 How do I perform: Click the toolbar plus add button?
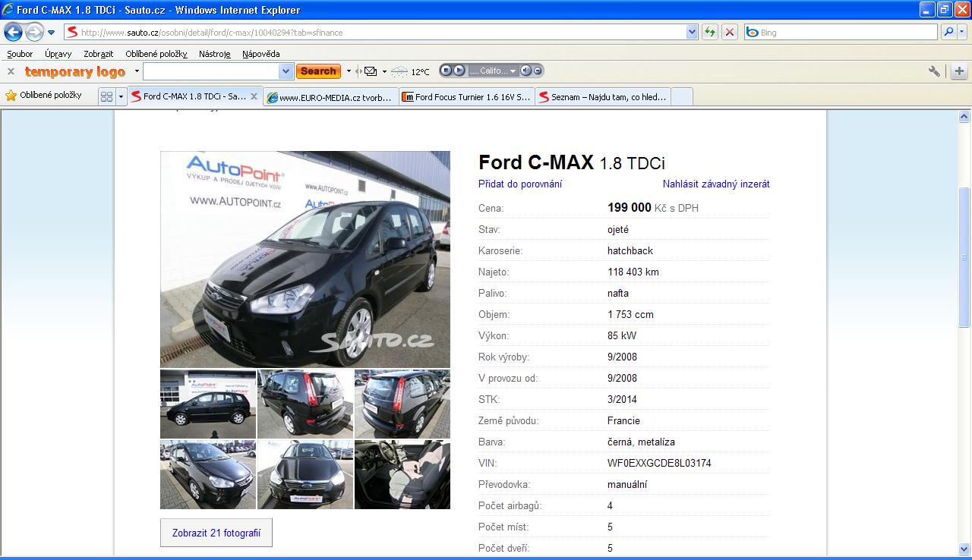click(959, 71)
